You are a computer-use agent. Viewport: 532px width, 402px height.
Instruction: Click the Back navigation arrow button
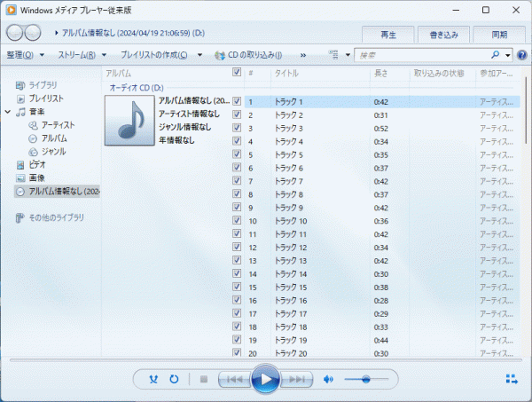(15, 33)
